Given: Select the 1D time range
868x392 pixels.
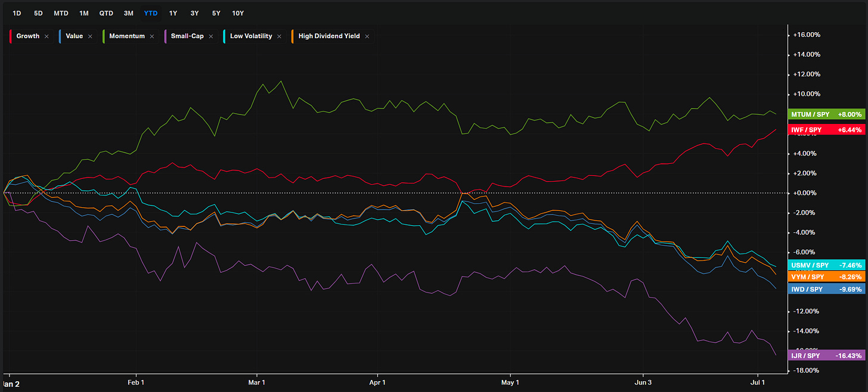Looking at the screenshot, I should click(x=17, y=13).
